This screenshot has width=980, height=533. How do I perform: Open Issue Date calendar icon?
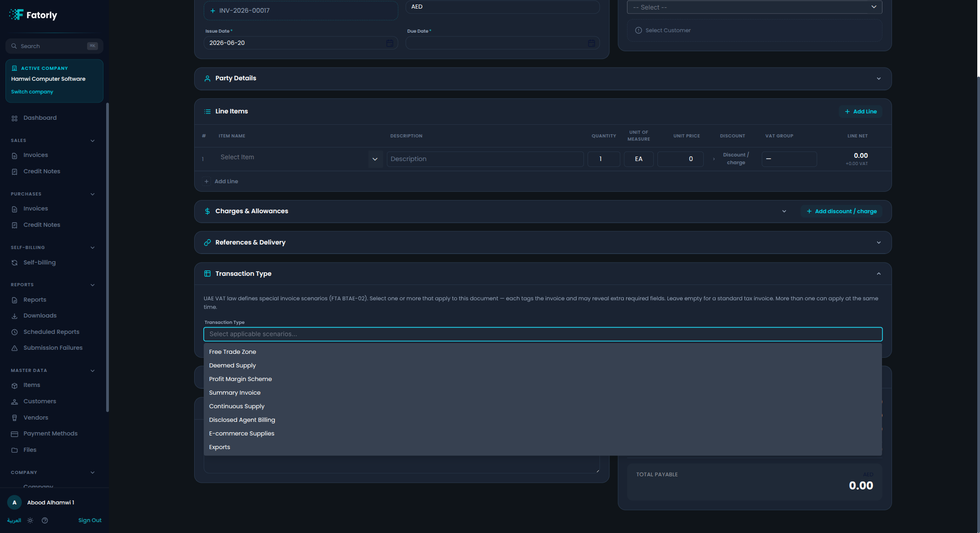(389, 43)
